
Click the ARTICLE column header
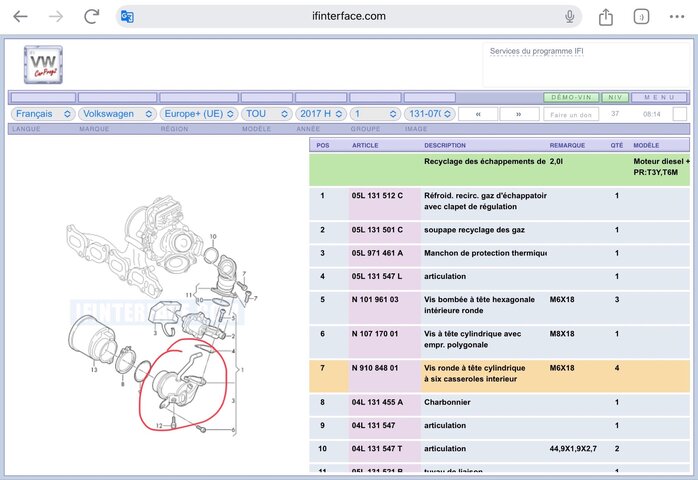[365, 145]
